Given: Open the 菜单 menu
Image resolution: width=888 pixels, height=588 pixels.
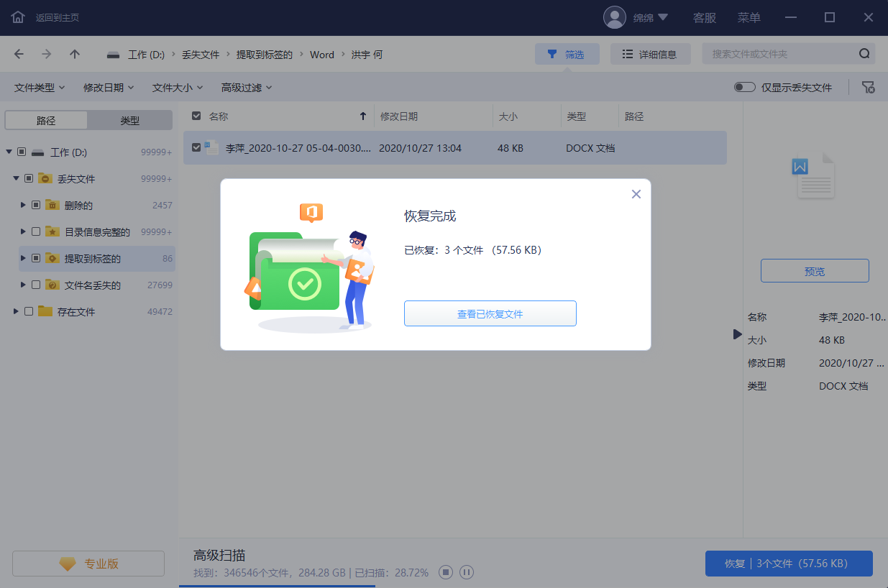Looking at the screenshot, I should (749, 17).
